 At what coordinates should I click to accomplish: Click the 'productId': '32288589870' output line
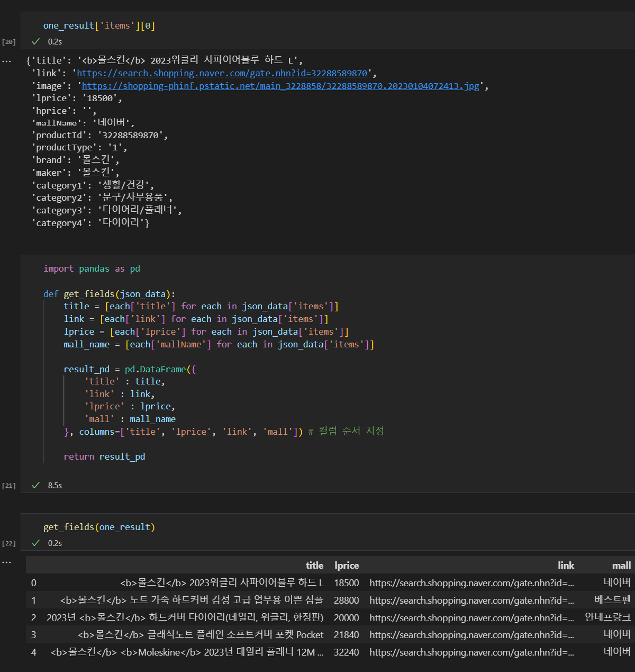tap(99, 135)
